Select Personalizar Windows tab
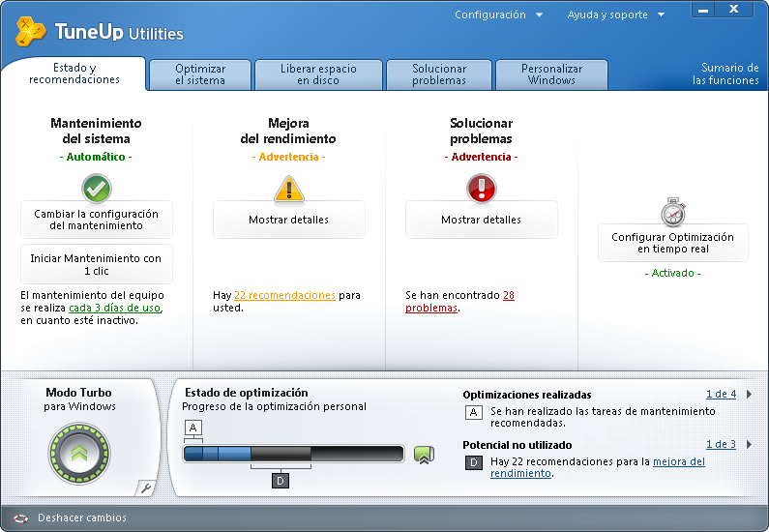 pyautogui.click(x=551, y=75)
